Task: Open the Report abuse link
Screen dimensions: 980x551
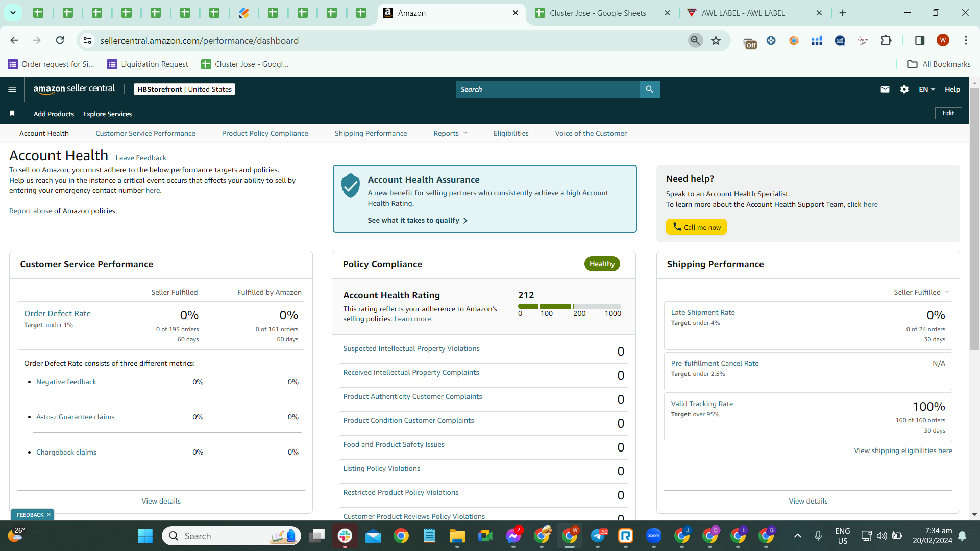Action: (x=31, y=211)
